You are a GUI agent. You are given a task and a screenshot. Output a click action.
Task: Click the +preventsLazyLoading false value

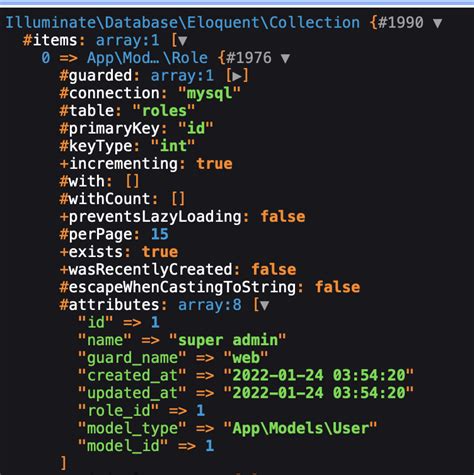[283, 217]
